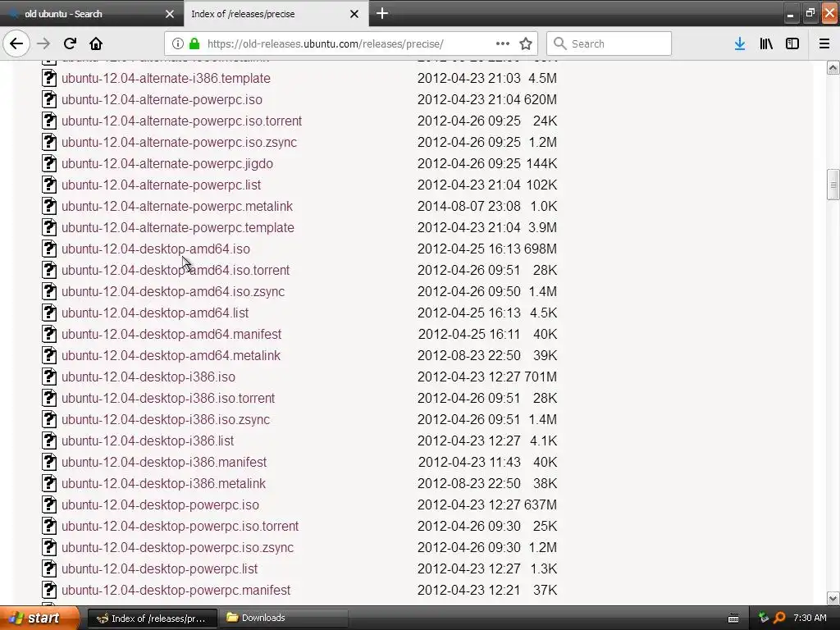Open ubuntu-12.04-alternate-powerpc.list link
The height and width of the screenshot is (630, 840).
[162, 185]
